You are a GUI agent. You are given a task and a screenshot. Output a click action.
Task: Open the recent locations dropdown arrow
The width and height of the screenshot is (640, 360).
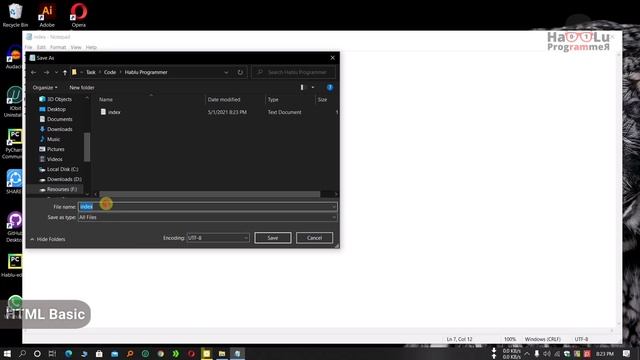[56, 72]
